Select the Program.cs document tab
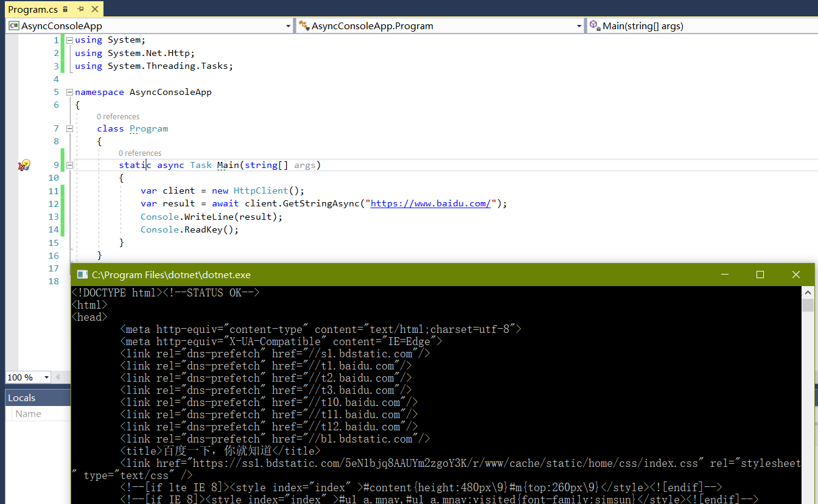 [33, 9]
